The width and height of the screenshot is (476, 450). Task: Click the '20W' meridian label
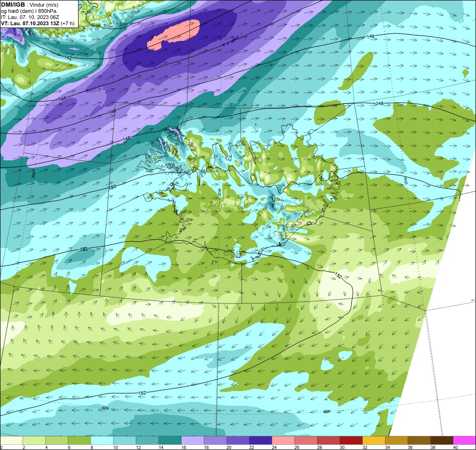click(x=219, y=192)
